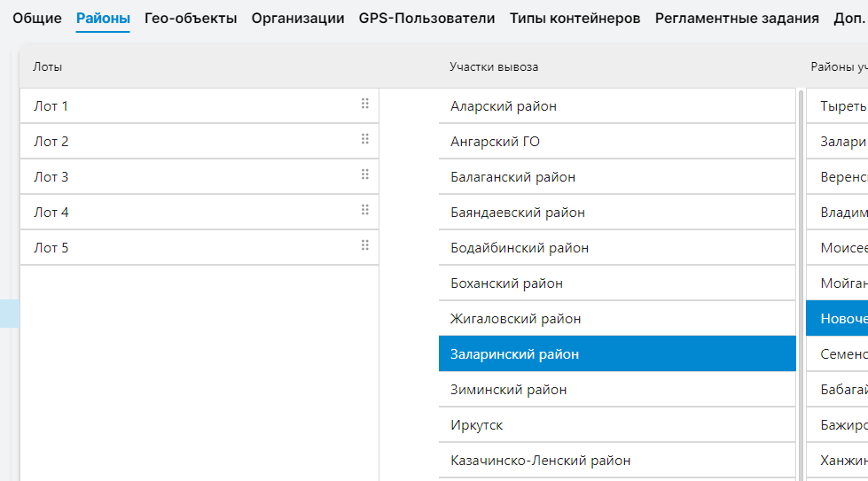This screenshot has width=868, height=481.
Task: Click the drag handle icon for Лот 5
Action: pos(364,245)
